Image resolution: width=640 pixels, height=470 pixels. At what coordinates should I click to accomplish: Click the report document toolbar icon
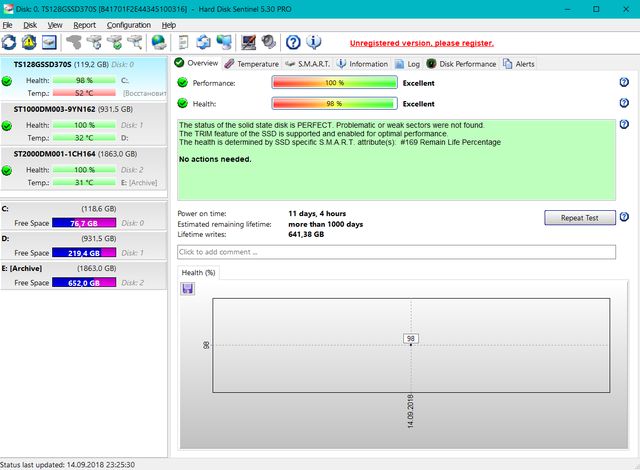[184, 42]
